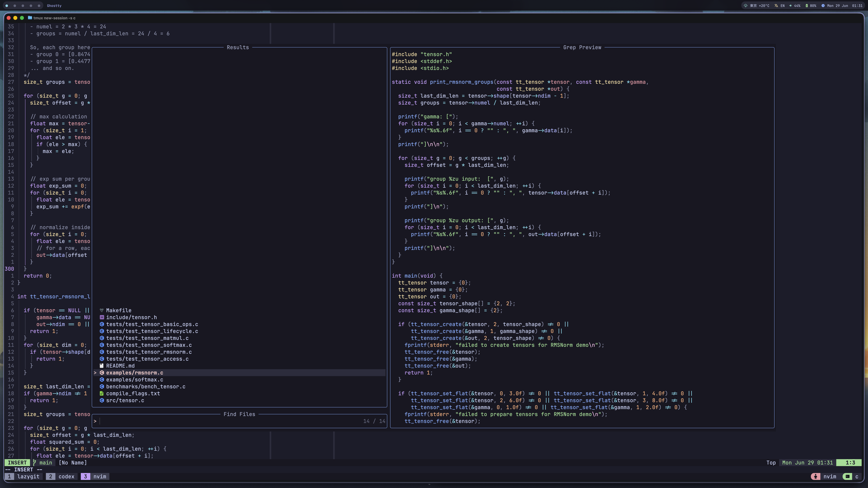Click the 14 / 14 match counter

pos(374,421)
